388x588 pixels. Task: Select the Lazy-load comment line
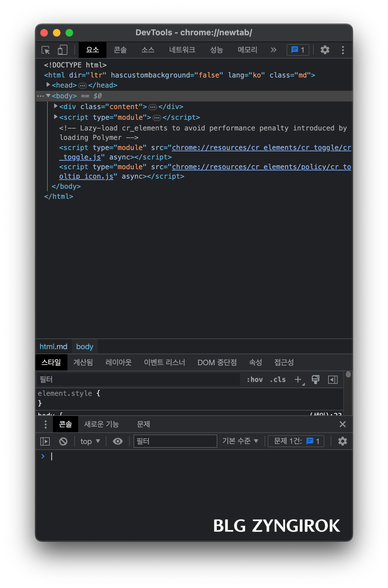[x=203, y=133]
